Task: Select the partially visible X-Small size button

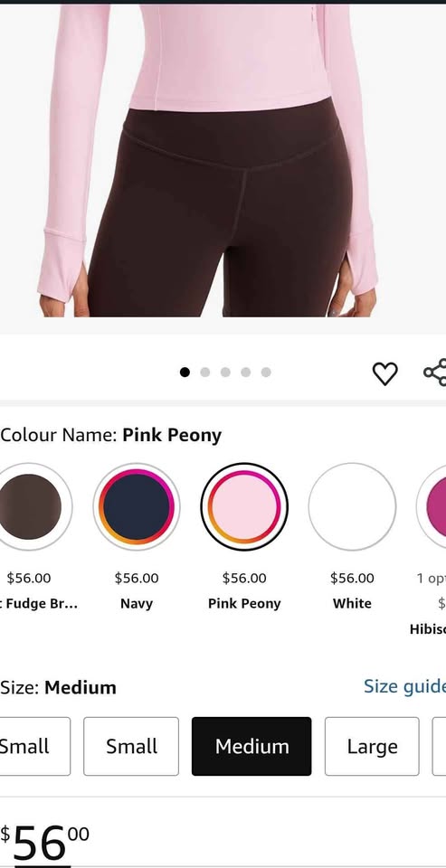Action: (35, 746)
